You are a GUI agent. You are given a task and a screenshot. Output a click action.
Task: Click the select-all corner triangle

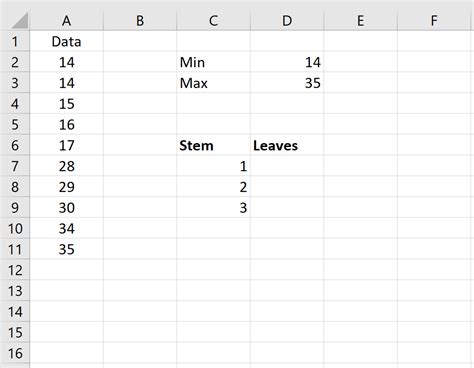[x=20, y=21]
